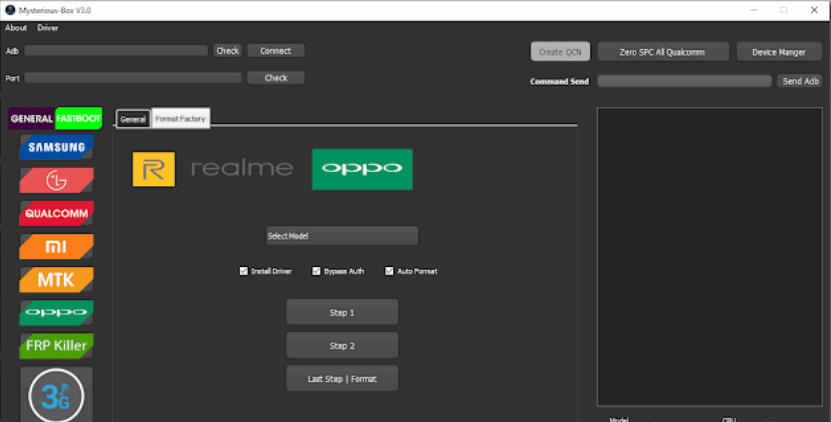Click Zero SPC All Qualcomm button
Image resolution: width=831 pixels, height=422 pixels.
662,51
